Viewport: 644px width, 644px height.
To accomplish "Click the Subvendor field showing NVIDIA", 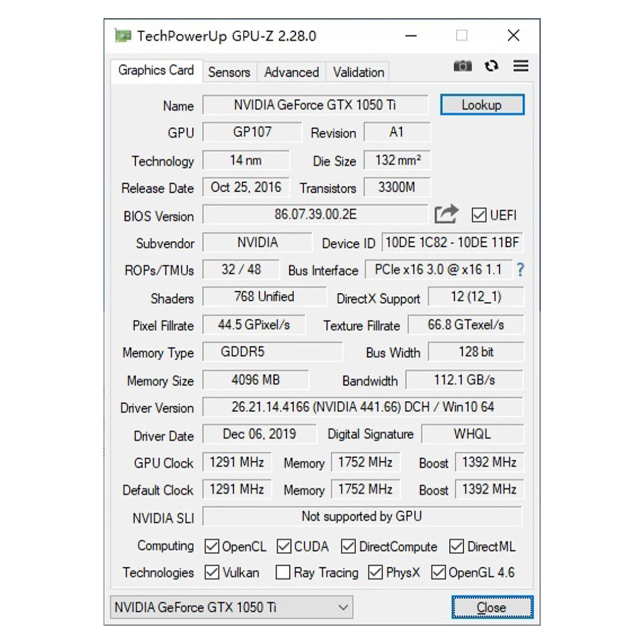I will point(257,243).
